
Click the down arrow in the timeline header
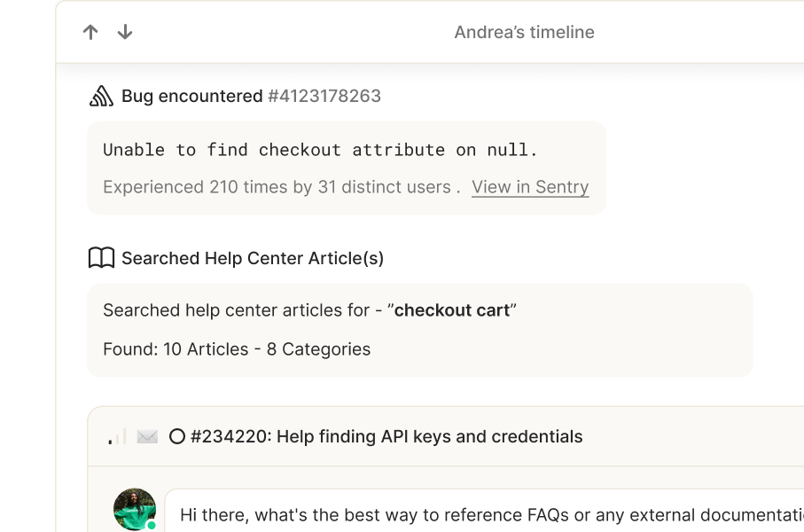click(125, 32)
